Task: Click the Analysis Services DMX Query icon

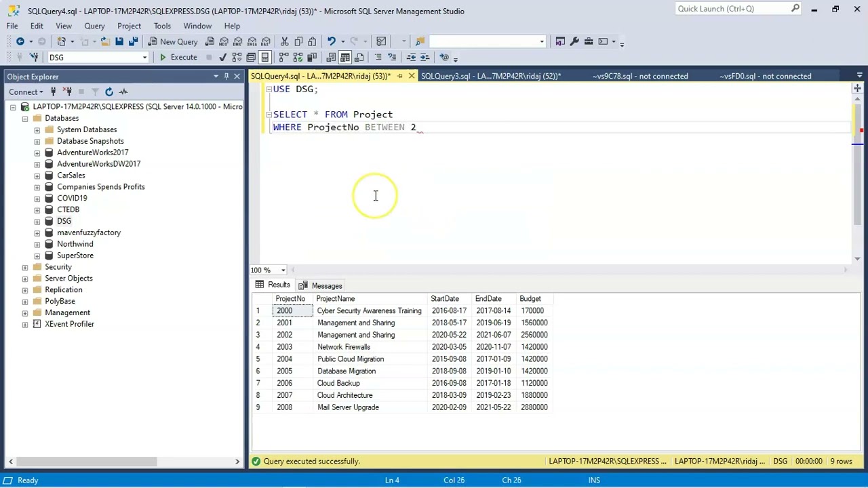Action: (x=238, y=41)
